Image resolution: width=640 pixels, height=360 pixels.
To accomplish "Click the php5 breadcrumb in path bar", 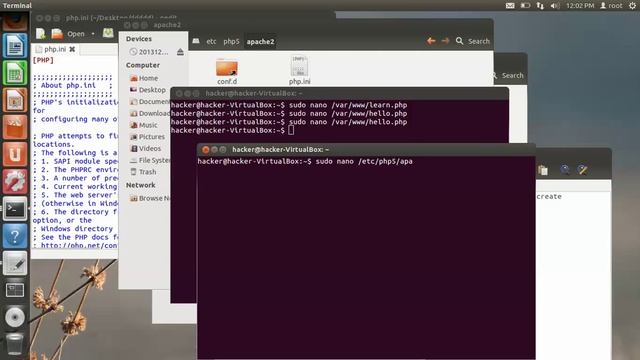I will [x=231, y=41].
